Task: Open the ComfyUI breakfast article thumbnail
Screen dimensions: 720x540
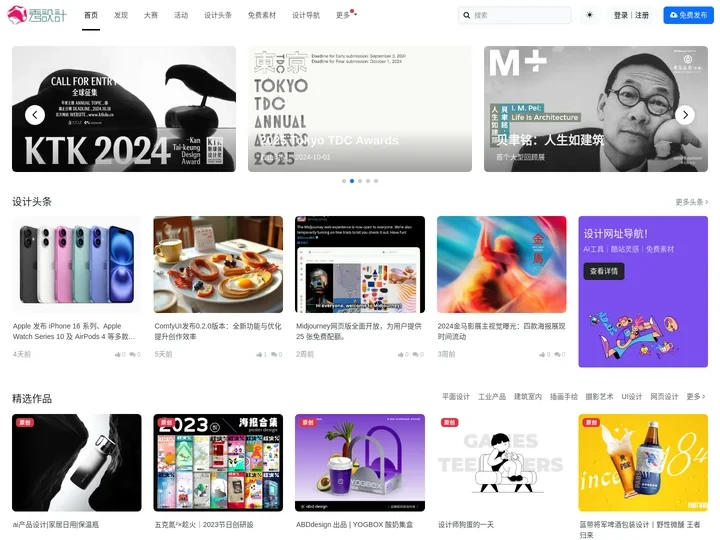Action: [218, 264]
